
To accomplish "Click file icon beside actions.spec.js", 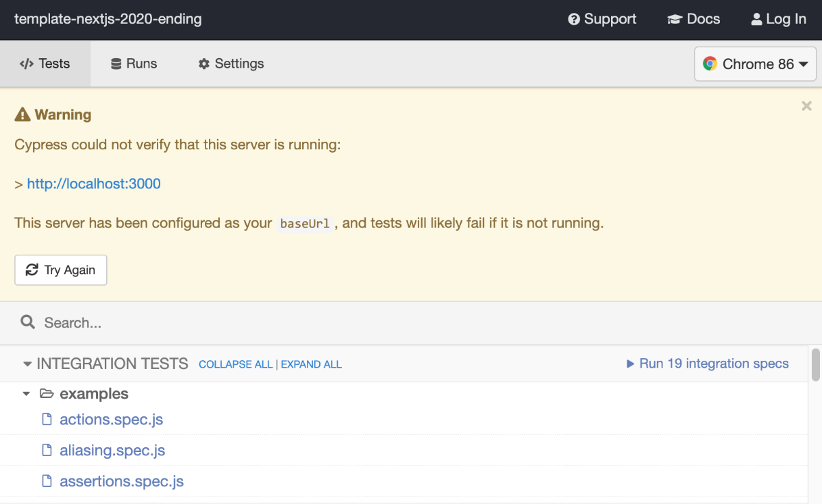I will click(x=47, y=419).
